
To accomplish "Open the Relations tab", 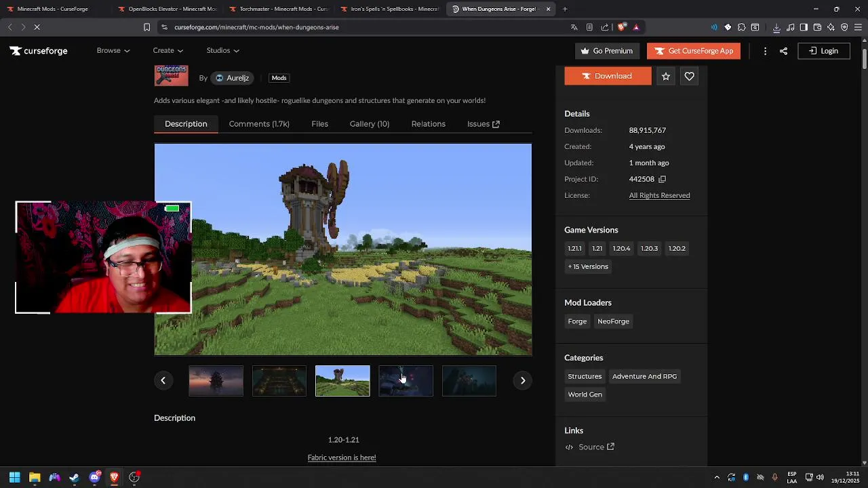I will (428, 124).
